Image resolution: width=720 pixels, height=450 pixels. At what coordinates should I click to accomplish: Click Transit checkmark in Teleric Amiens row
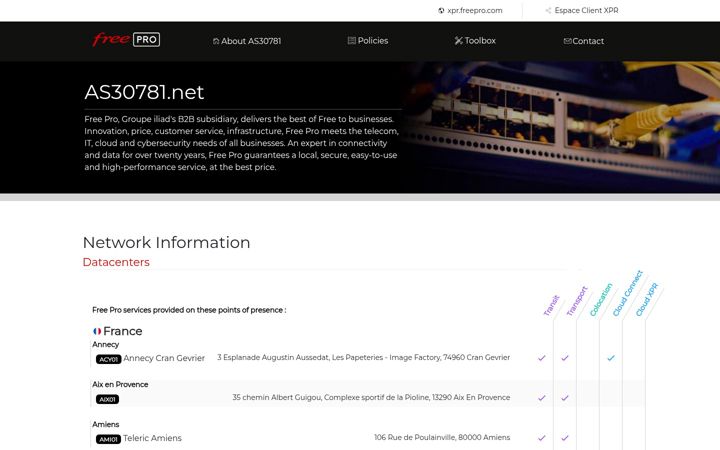[542, 438]
